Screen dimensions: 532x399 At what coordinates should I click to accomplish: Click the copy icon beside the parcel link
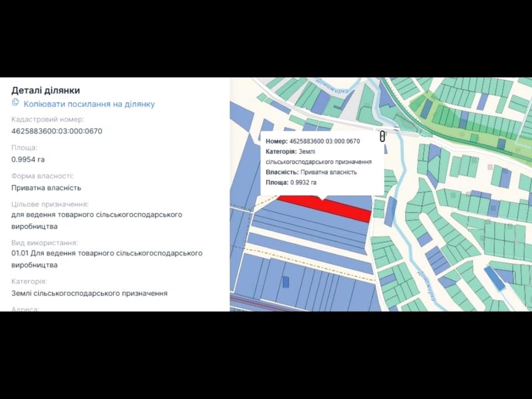tap(16, 103)
